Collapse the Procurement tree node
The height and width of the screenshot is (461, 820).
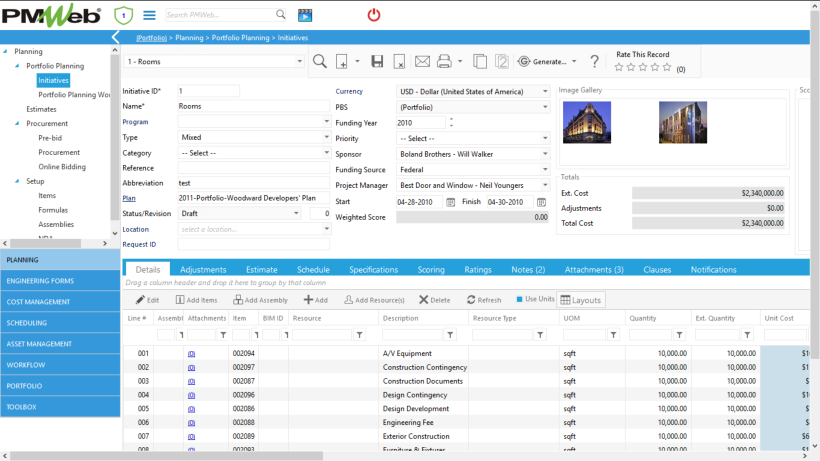[x=19, y=124]
